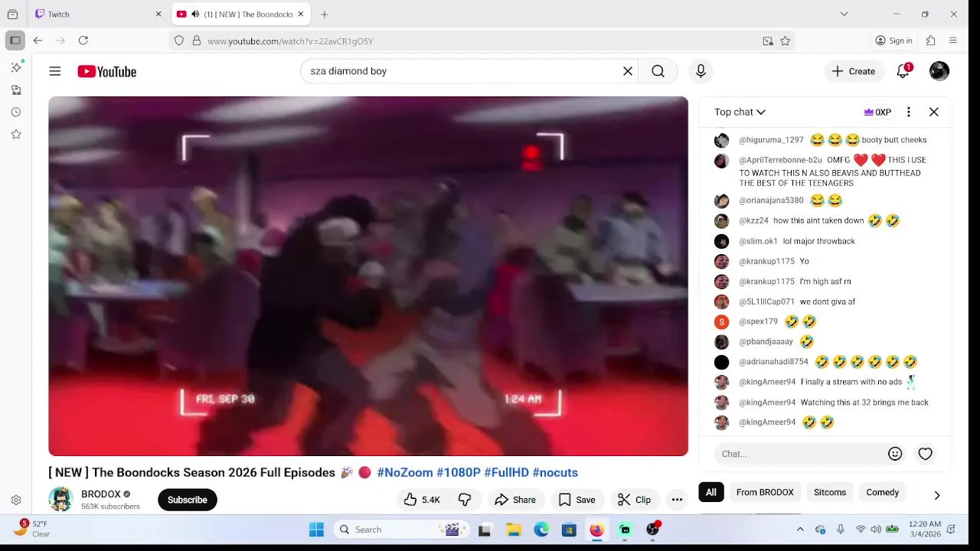Open the Windows Start menu
This screenshot has width=980, height=551.
(316, 530)
